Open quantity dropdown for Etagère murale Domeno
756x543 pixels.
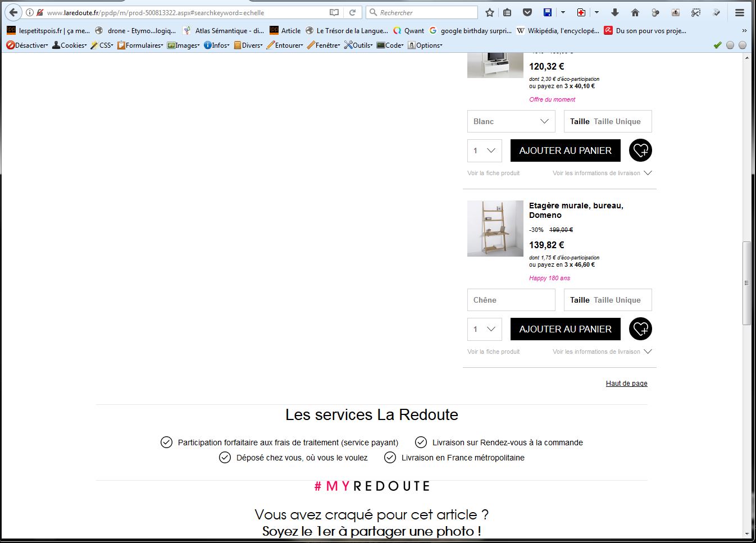tap(485, 329)
